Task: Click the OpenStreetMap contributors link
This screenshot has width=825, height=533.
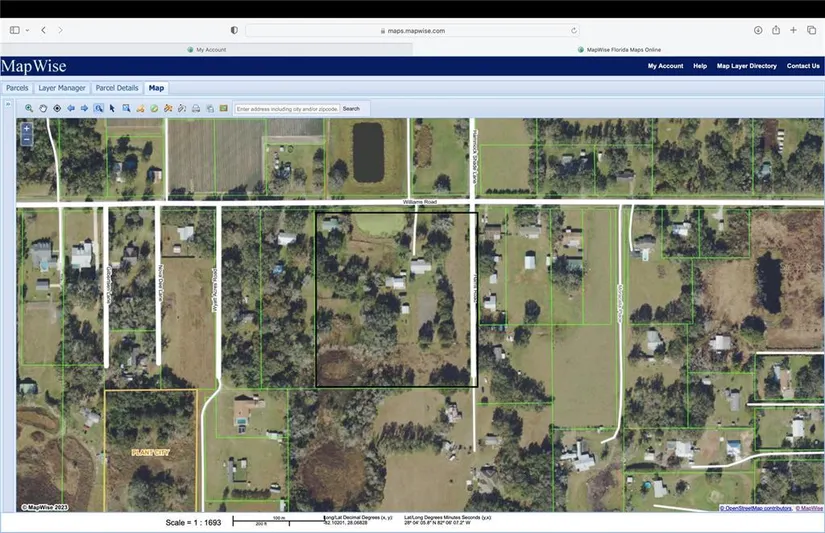Action: 756,508
